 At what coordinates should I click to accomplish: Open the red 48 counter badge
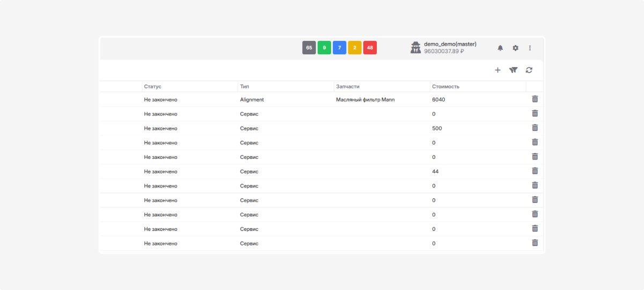pos(370,48)
